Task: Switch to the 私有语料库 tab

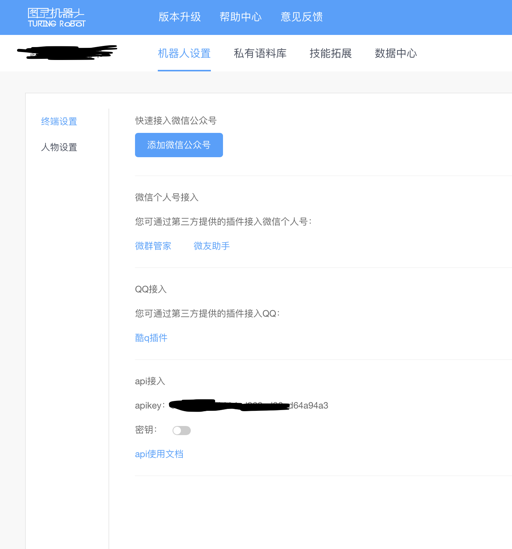Action: [x=260, y=54]
